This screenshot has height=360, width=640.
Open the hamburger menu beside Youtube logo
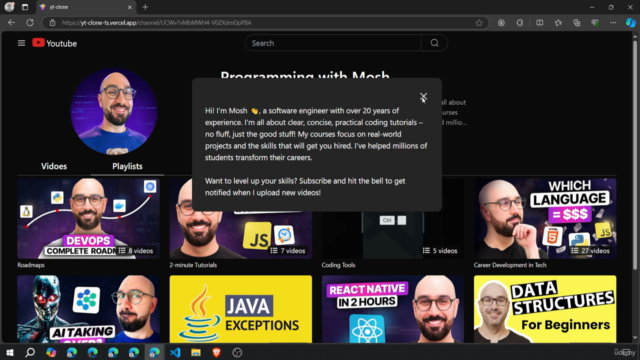(21, 43)
